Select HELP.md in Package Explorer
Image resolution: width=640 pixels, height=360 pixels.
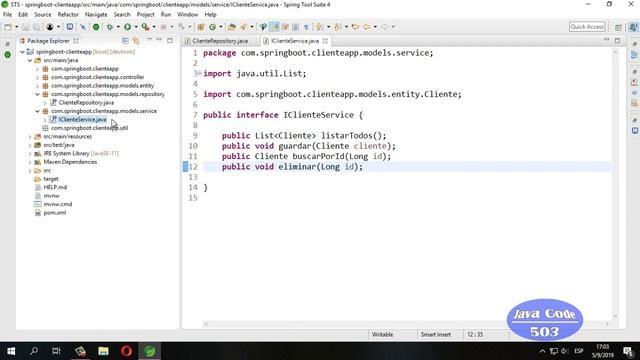[x=55, y=187]
